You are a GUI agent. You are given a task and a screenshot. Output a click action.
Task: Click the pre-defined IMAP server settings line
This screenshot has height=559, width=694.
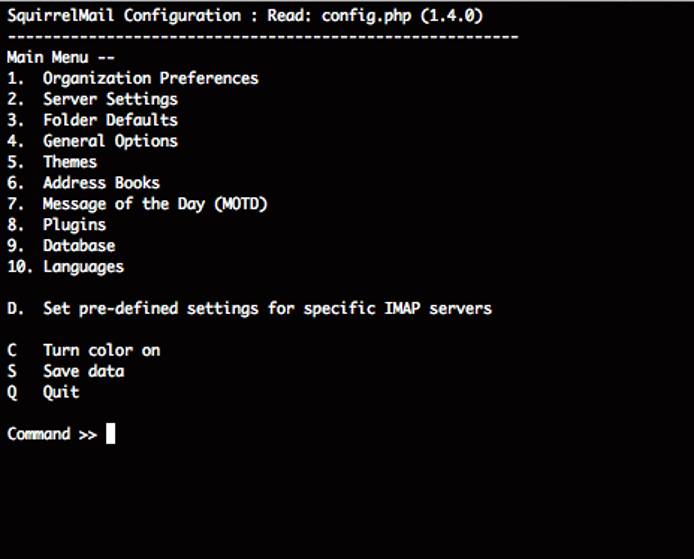coord(267,309)
